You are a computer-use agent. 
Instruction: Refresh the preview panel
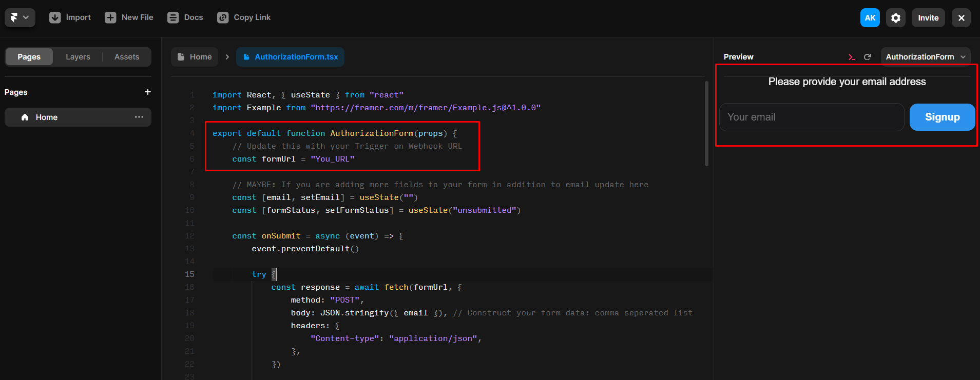pyautogui.click(x=868, y=57)
